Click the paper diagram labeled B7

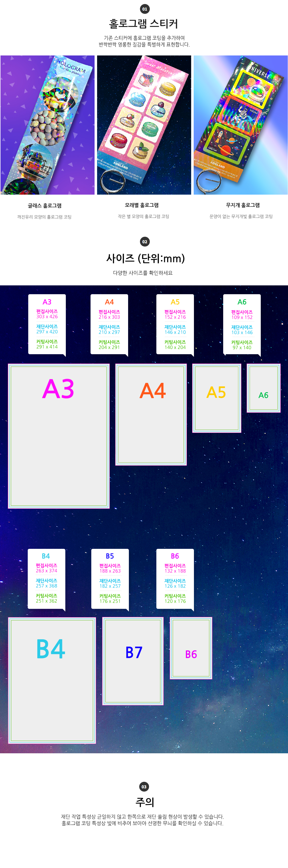click(x=133, y=662)
